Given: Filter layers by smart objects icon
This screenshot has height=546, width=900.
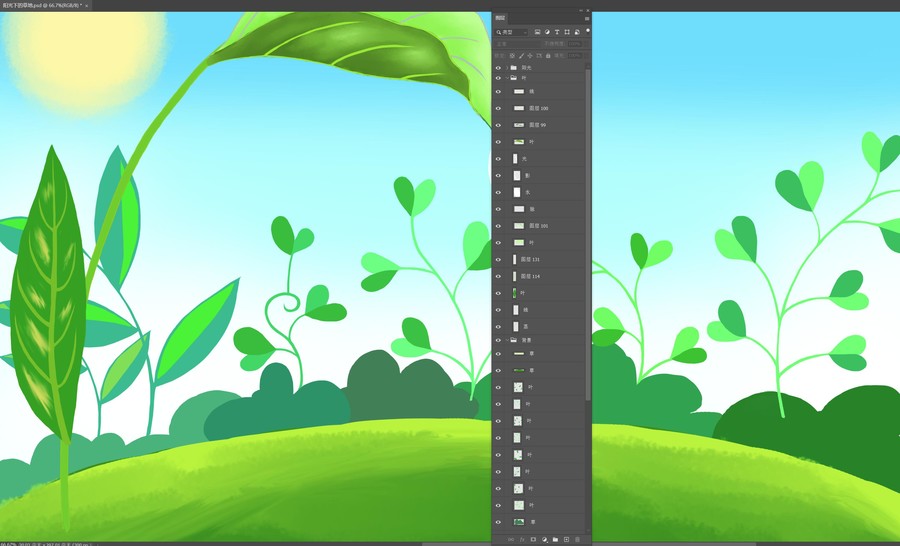Looking at the screenshot, I should tap(577, 32).
